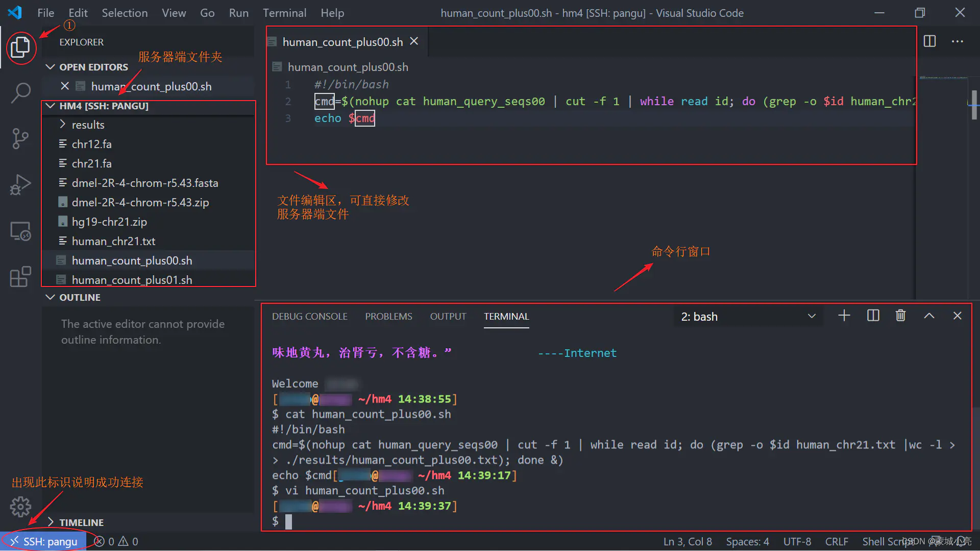This screenshot has width=980, height=551.
Task: Select the Terminal panel tab
Action: [506, 316]
